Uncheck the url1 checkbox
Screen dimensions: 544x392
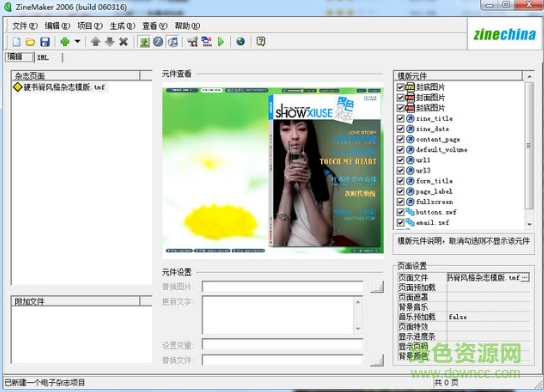pyautogui.click(x=401, y=160)
